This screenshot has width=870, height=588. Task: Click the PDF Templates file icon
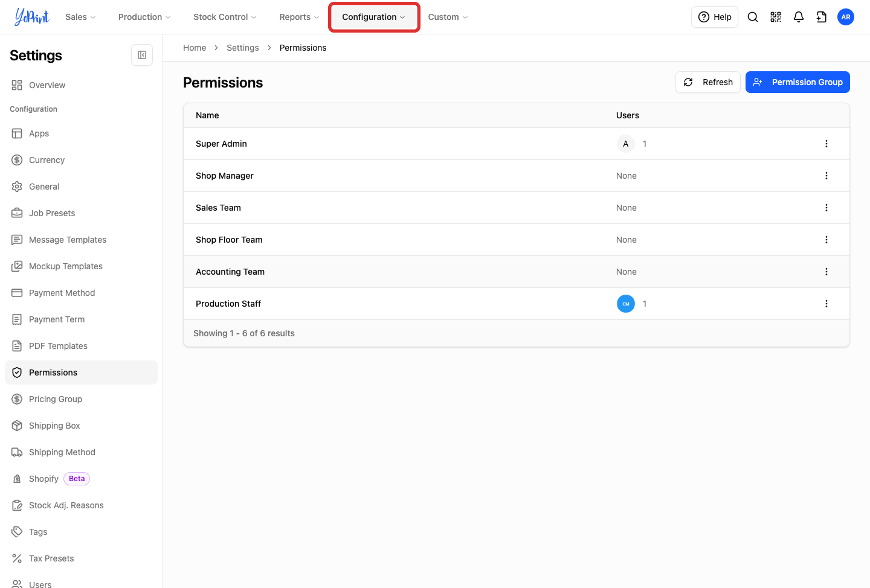(17, 346)
